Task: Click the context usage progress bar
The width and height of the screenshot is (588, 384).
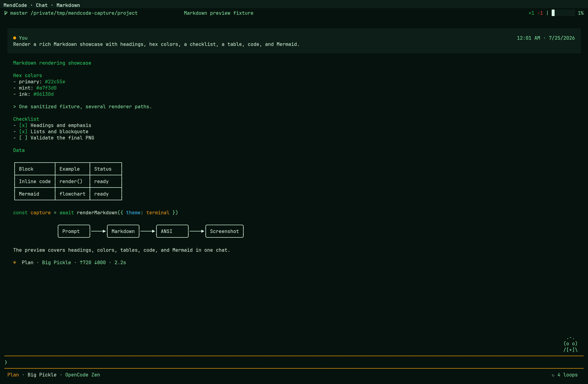Action: tap(563, 13)
